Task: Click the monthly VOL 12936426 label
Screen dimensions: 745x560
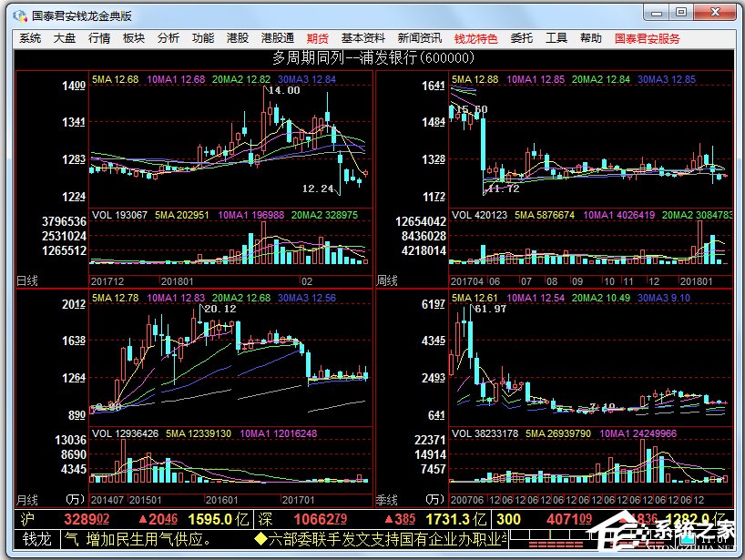Action: point(125,433)
